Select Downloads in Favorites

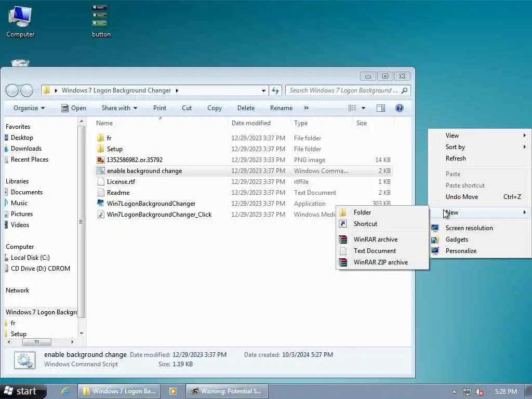26,149
